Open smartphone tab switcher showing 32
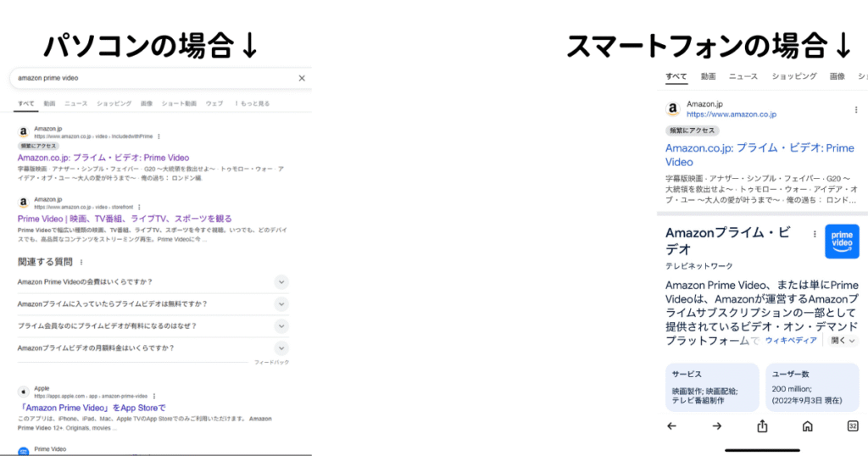Viewport: 868px width, 456px height. click(853, 425)
